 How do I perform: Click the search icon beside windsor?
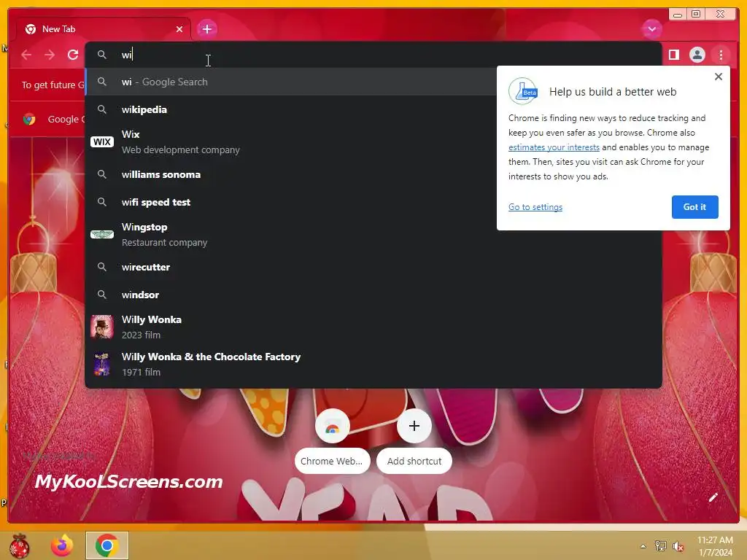pos(102,295)
